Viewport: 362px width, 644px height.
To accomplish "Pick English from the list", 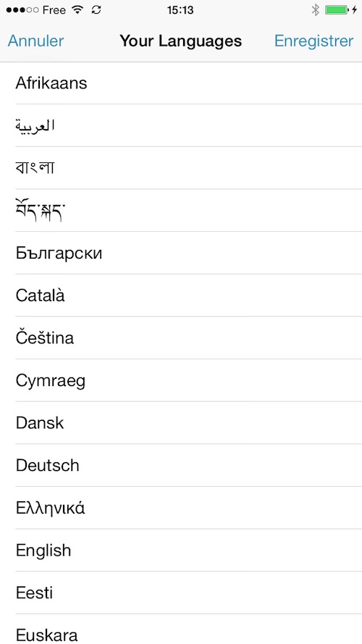I will click(x=181, y=551).
